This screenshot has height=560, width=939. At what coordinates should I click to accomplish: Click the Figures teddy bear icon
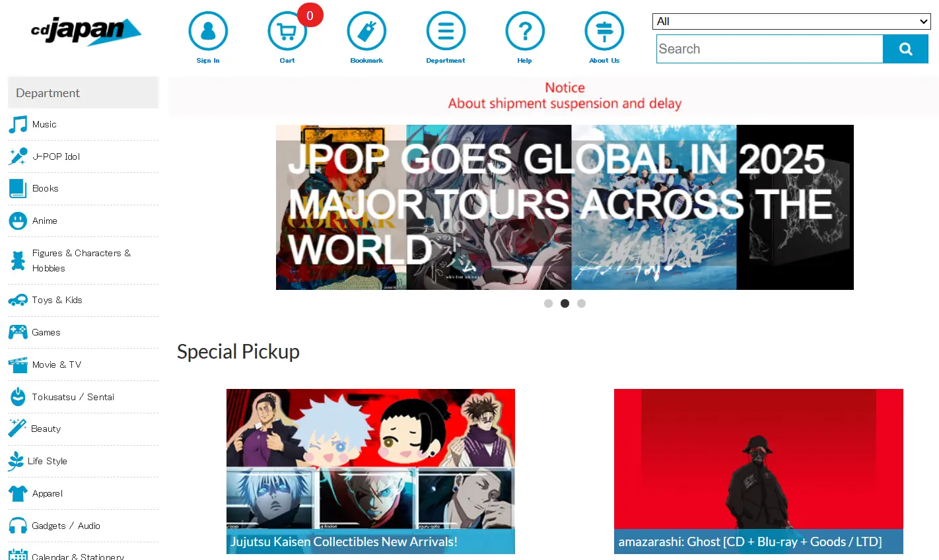click(18, 261)
